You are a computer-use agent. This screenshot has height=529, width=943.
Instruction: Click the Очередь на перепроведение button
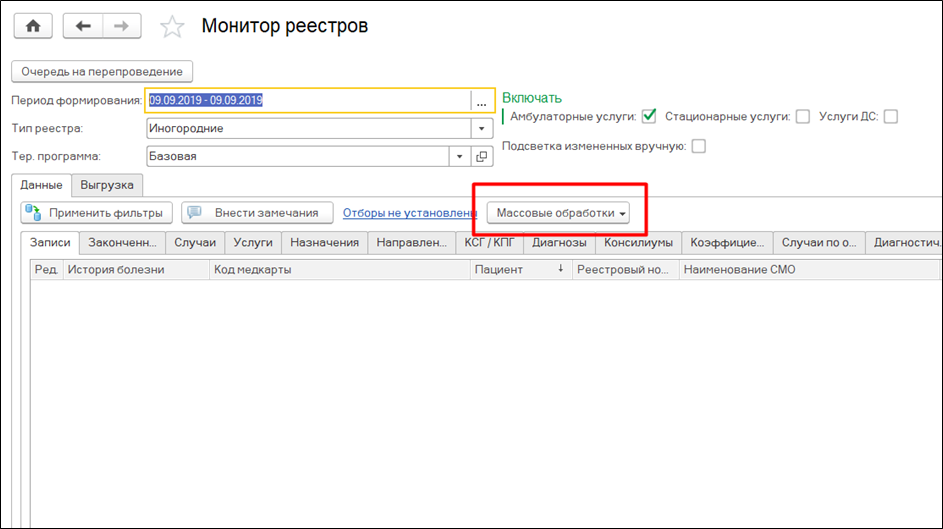coord(102,72)
